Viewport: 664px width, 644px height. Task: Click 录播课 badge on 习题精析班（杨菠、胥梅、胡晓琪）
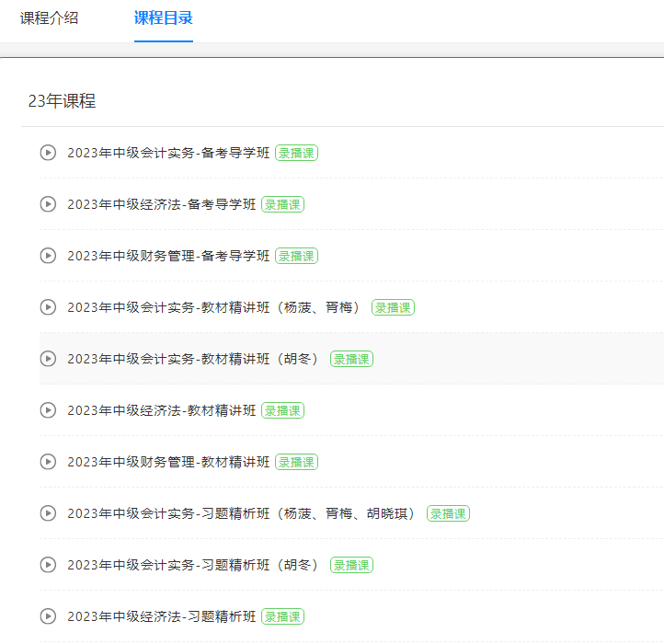[448, 513]
